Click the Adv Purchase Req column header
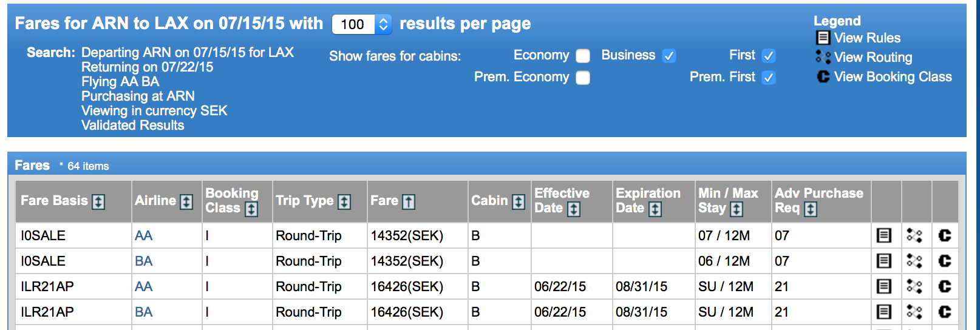 (x=818, y=201)
